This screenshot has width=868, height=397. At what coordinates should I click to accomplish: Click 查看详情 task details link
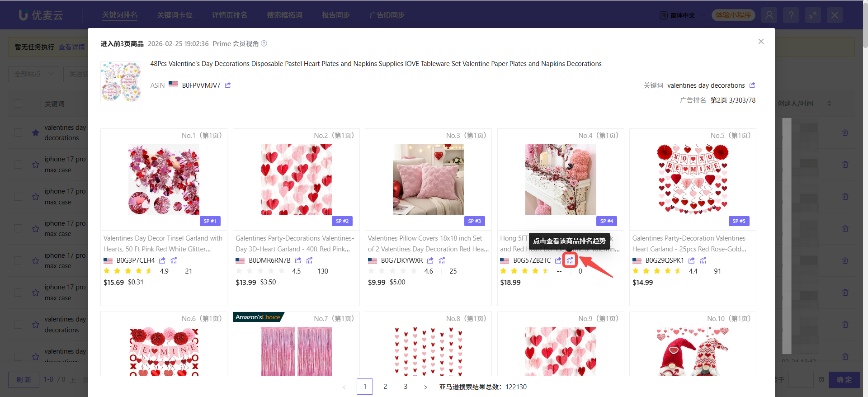point(71,47)
